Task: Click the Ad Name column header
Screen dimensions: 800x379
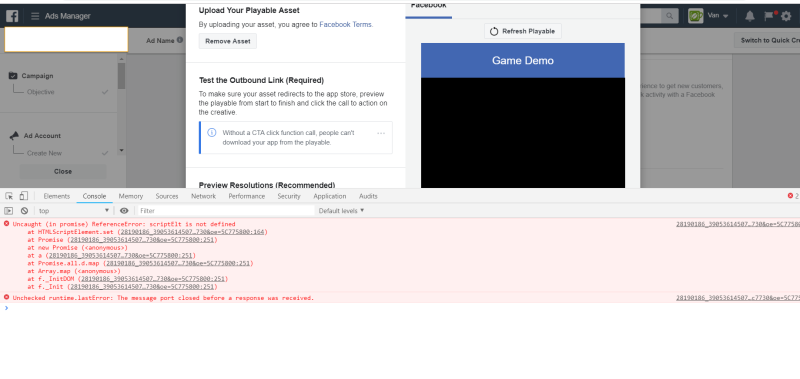Action: click(161, 40)
